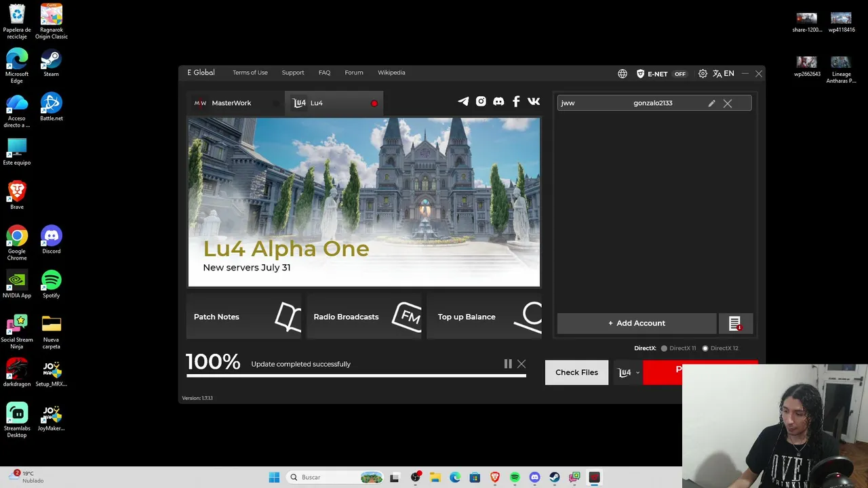Open the Radio Broadcasts card

coord(364,317)
